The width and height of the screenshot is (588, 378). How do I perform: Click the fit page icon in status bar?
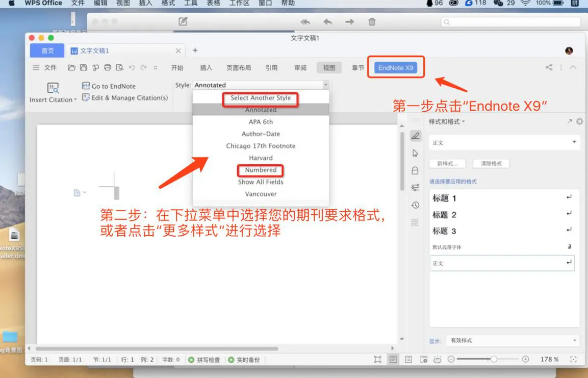point(377,359)
